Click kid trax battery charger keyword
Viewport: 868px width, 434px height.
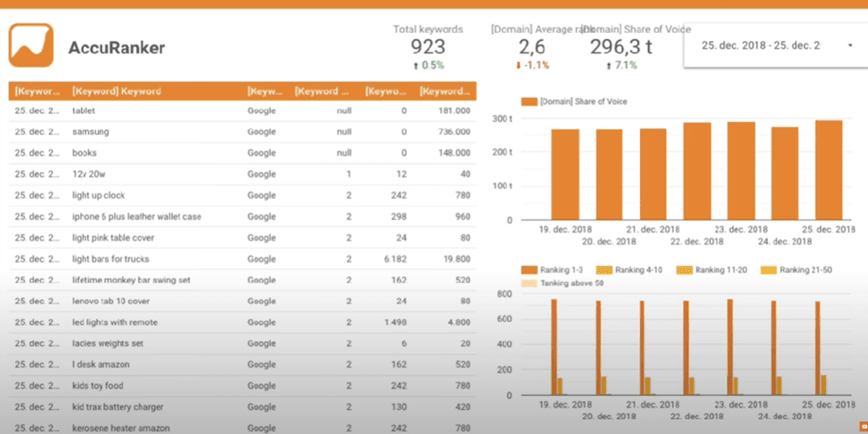coord(118,407)
